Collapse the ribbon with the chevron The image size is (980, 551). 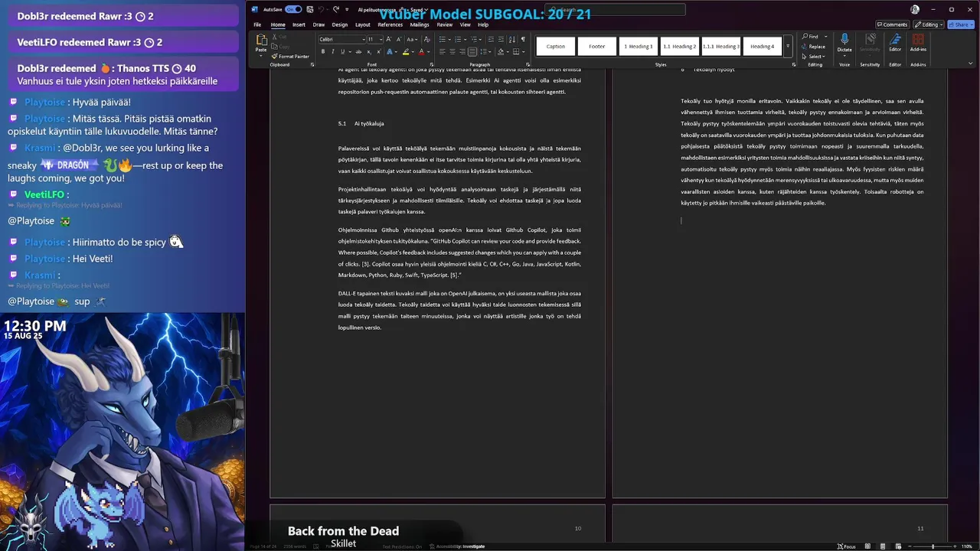pos(972,64)
